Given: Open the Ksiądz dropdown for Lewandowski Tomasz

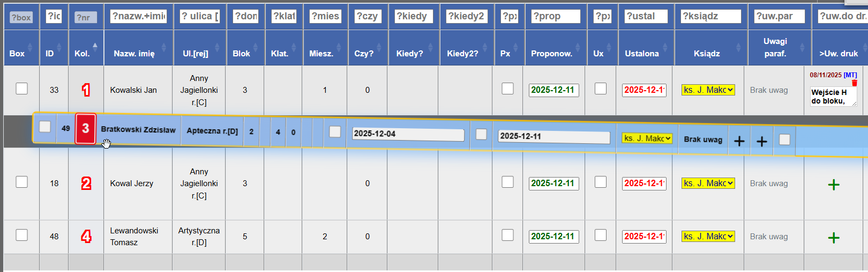Looking at the screenshot, I should click(708, 237).
